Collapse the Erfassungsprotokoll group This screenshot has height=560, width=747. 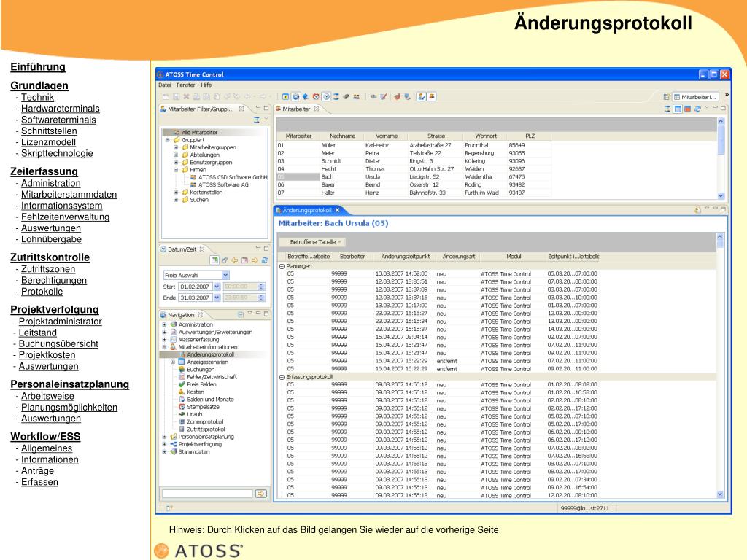coord(282,377)
